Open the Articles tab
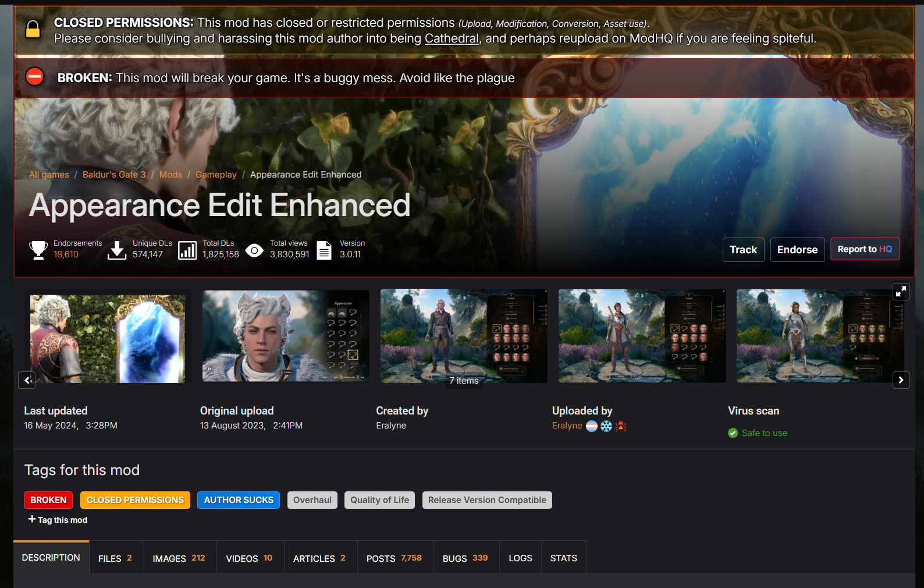Viewport: 924px width, 588px height. (x=320, y=558)
